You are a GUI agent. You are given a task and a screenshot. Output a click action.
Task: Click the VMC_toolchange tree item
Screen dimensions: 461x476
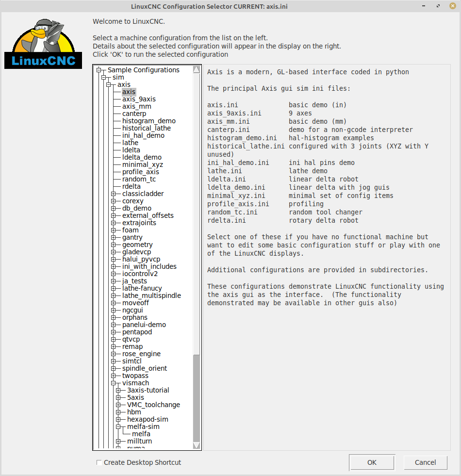pyautogui.click(x=153, y=405)
